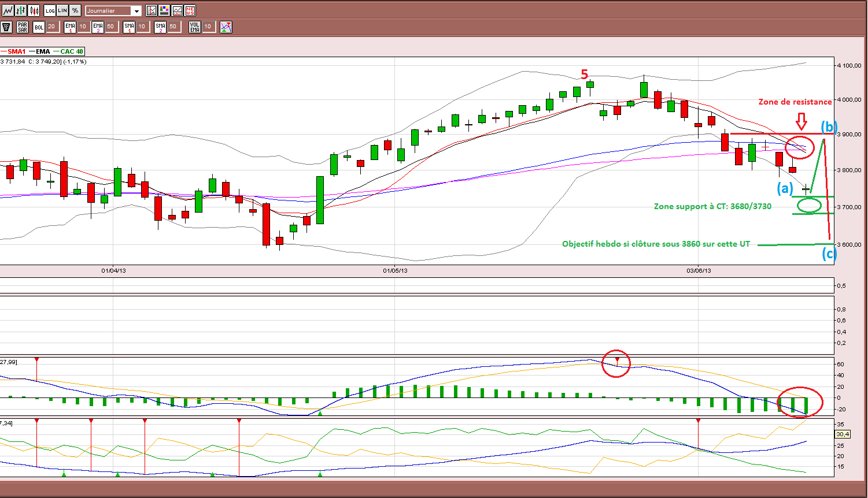
Task: Toggle the SMA 1 indicator
Action: point(129,27)
